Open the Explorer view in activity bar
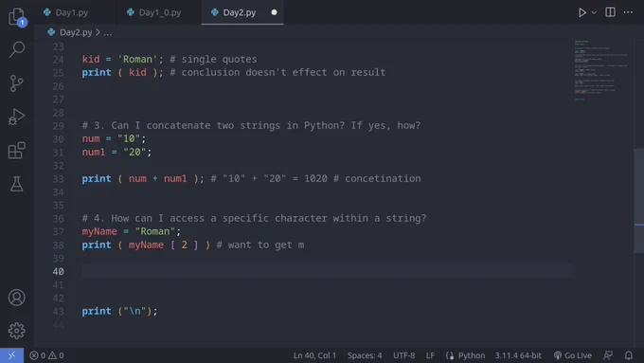644x363 pixels. 16,17
